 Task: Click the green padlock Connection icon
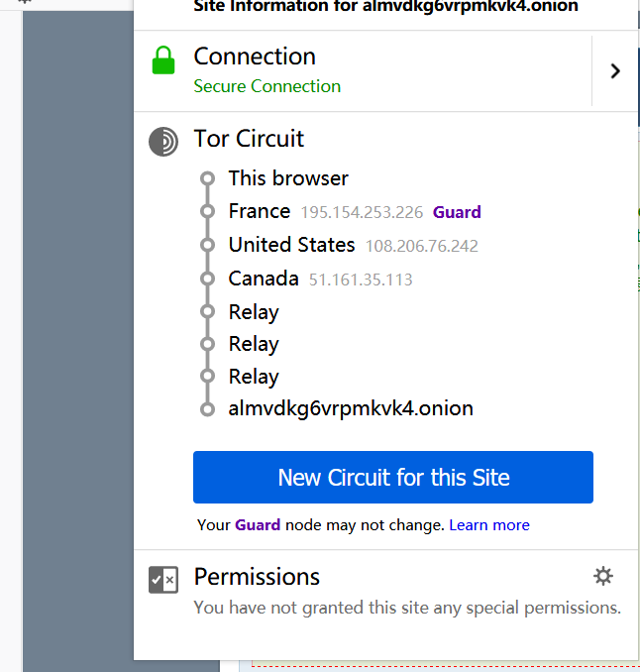(x=162, y=59)
